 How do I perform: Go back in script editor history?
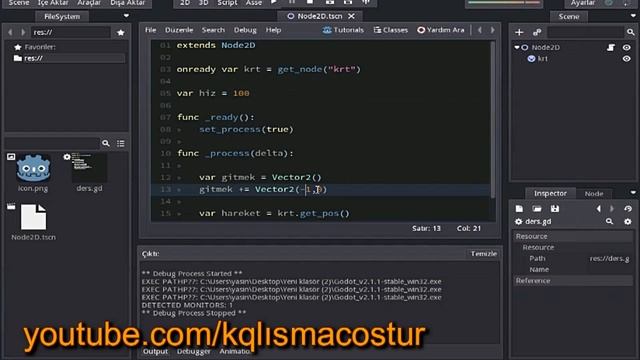click(480, 30)
